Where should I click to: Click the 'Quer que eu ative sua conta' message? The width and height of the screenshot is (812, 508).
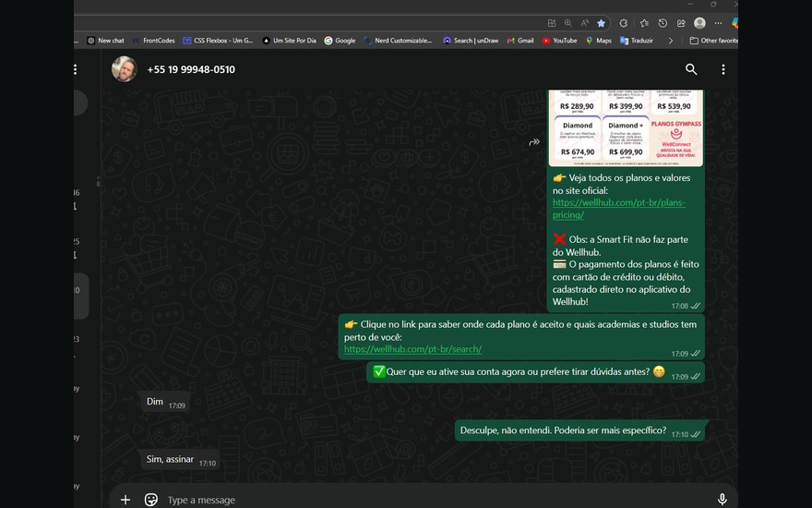pyautogui.click(x=535, y=372)
